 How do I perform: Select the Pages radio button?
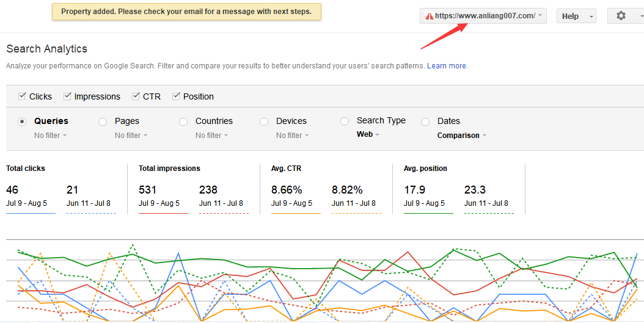(103, 122)
